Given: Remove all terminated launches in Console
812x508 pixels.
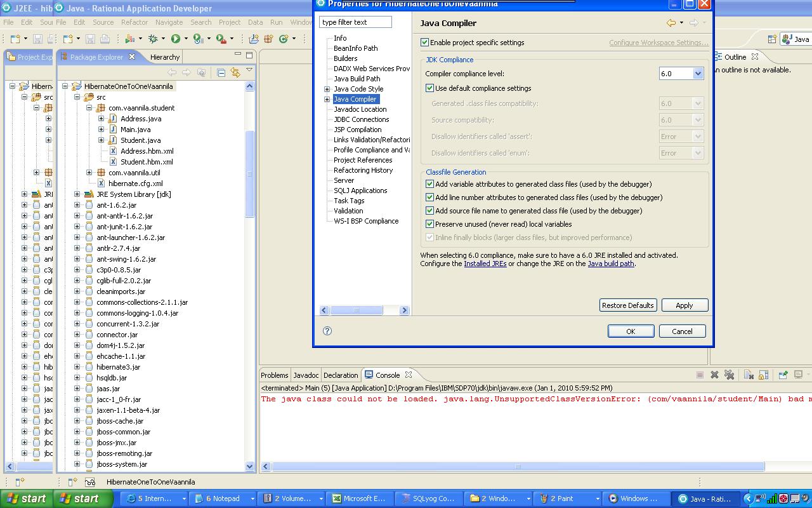Looking at the screenshot, I should 730,375.
